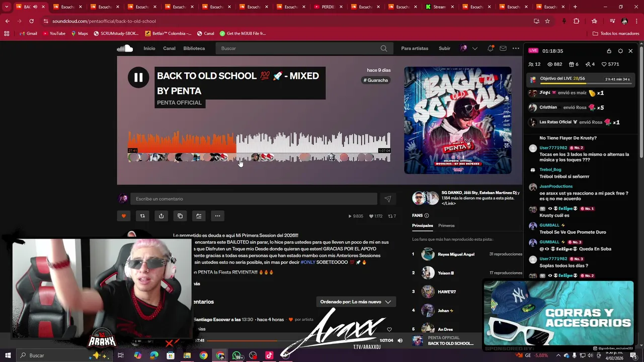Open fan HAWE'R7 profile
The height and width of the screenshot is (362, 644).
pos(447,292)
